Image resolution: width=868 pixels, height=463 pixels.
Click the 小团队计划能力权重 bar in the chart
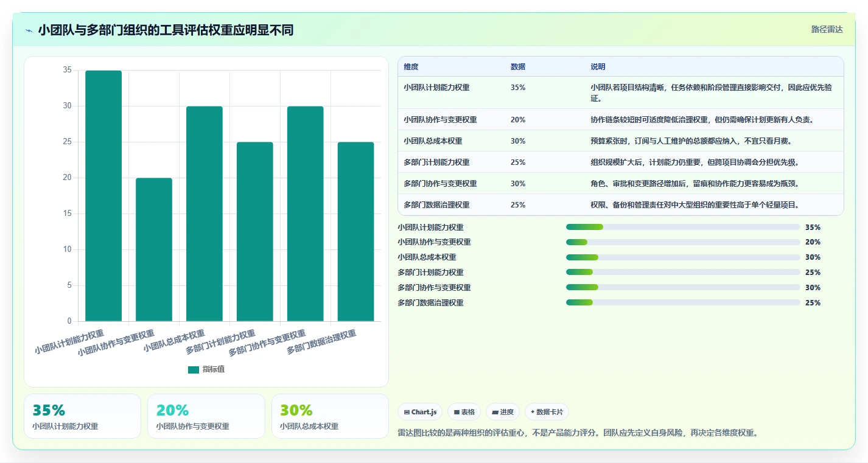103,196
